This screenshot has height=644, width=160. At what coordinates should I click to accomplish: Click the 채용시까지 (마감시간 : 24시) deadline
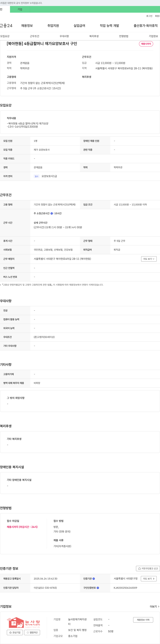coord(22,527)
